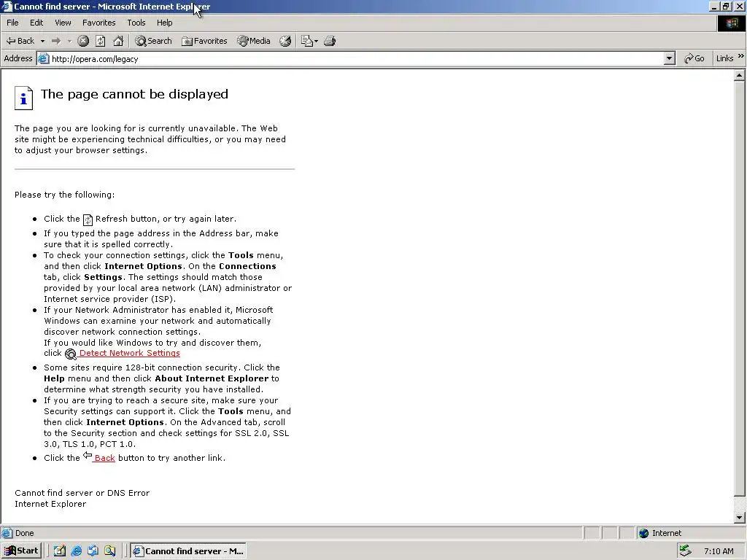
Task: Click the 'Address' label left of the URL
Action: (18, 58)
